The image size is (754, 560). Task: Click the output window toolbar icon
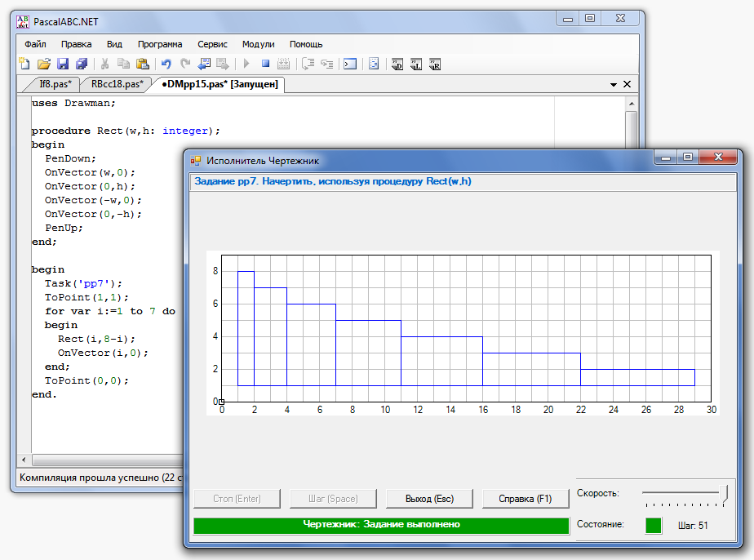[x=349, y=64]
